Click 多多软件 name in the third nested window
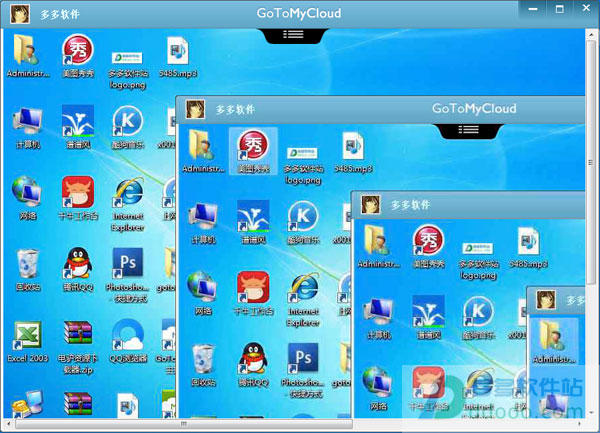This screenshot has width=600, height=433. tap(411, 205)
